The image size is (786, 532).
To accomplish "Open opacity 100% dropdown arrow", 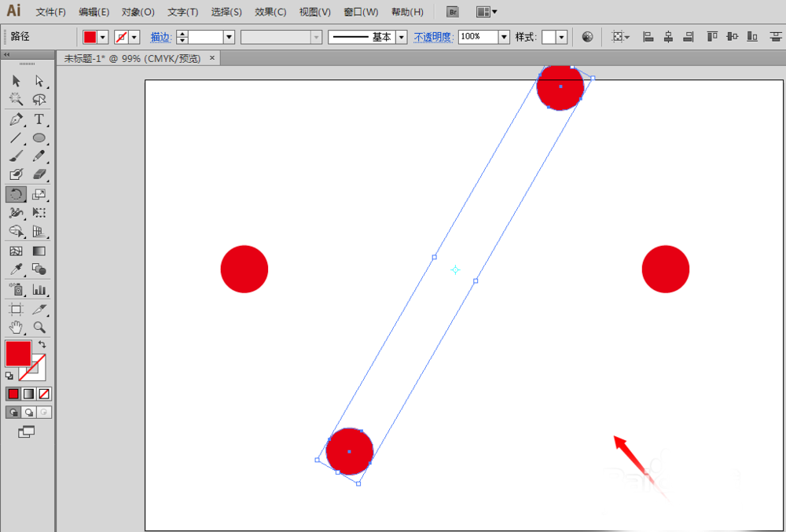I will click(x=505, y=37).
